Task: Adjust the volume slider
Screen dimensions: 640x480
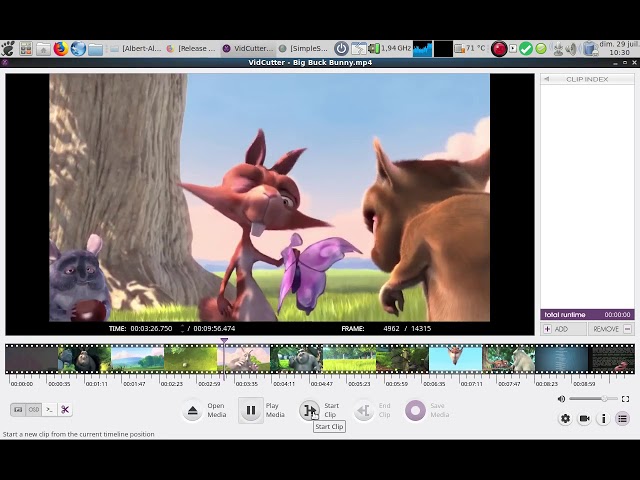Action: pyautogui.click(x=593, y=399)
